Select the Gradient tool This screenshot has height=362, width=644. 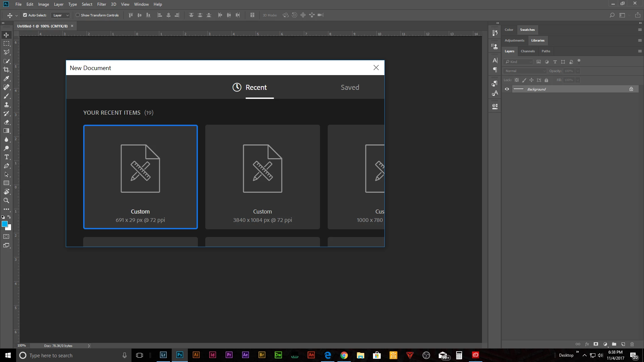click(x=6, y=131)
